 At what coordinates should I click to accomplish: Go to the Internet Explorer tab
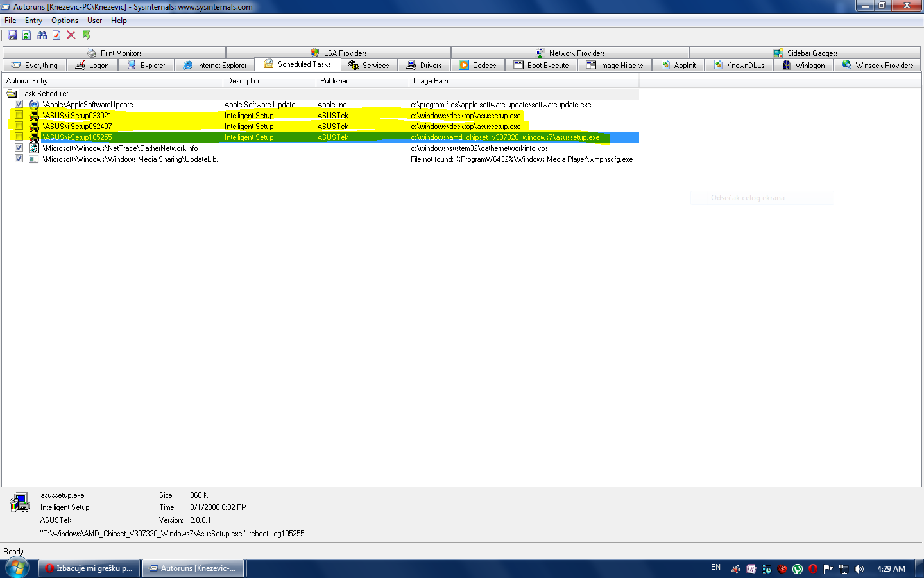point(215,65)
